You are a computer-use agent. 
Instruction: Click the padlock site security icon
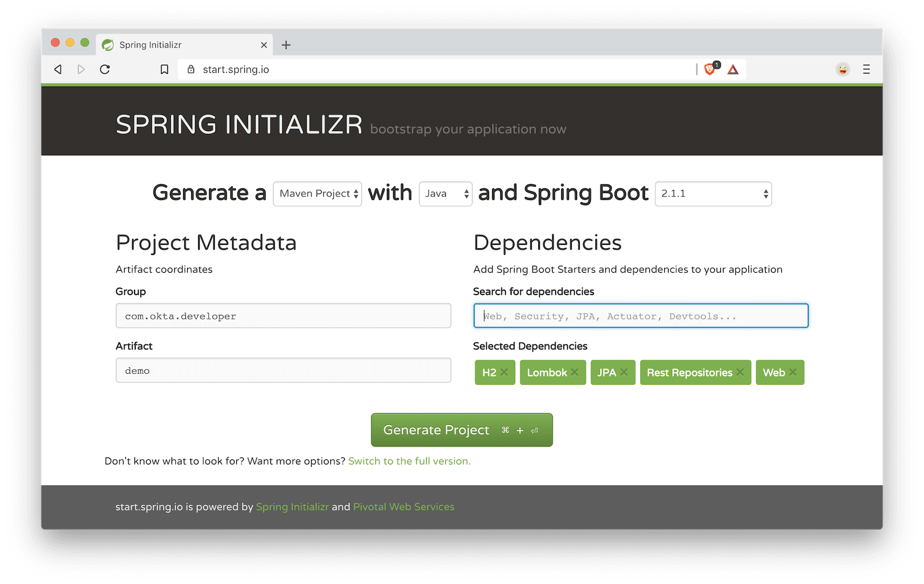pyautogui.click(x=191, y=69)
